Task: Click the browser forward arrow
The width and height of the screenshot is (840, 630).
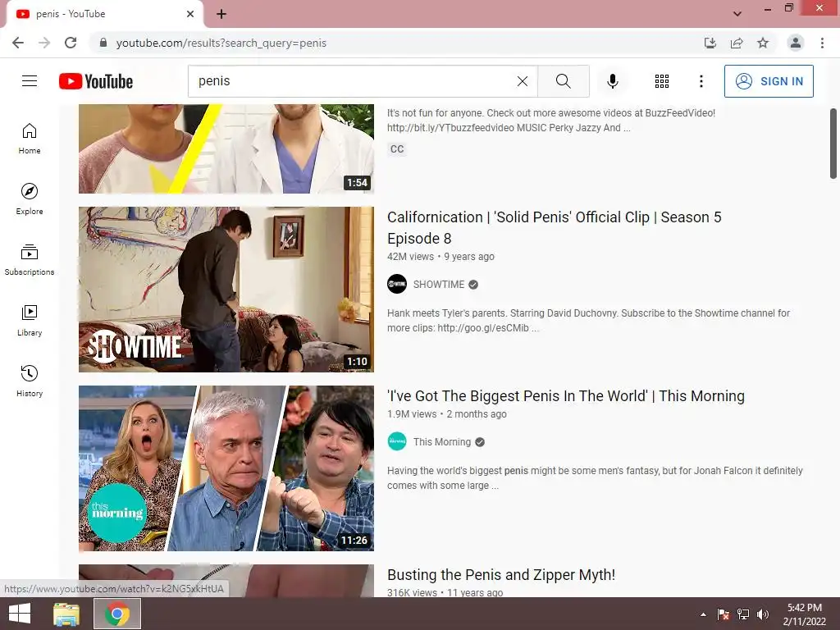Action: [x=44, y=43]
